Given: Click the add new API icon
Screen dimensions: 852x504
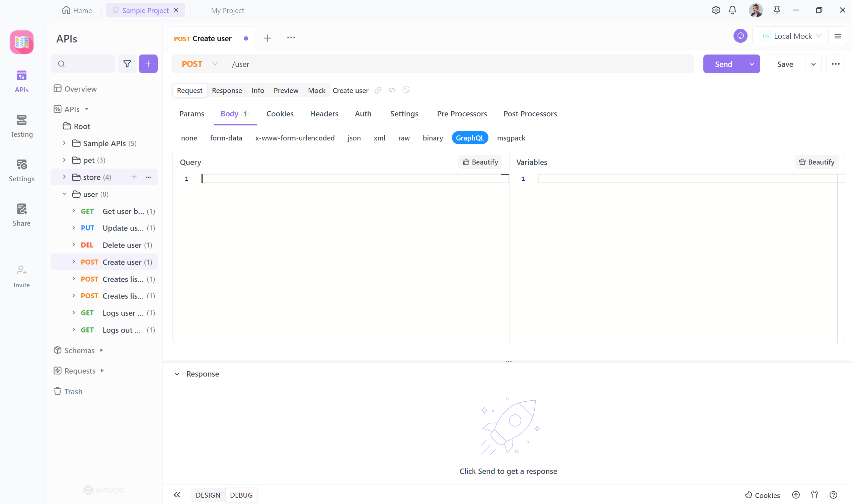Looking at the screenshot, I should click(148, 64).
